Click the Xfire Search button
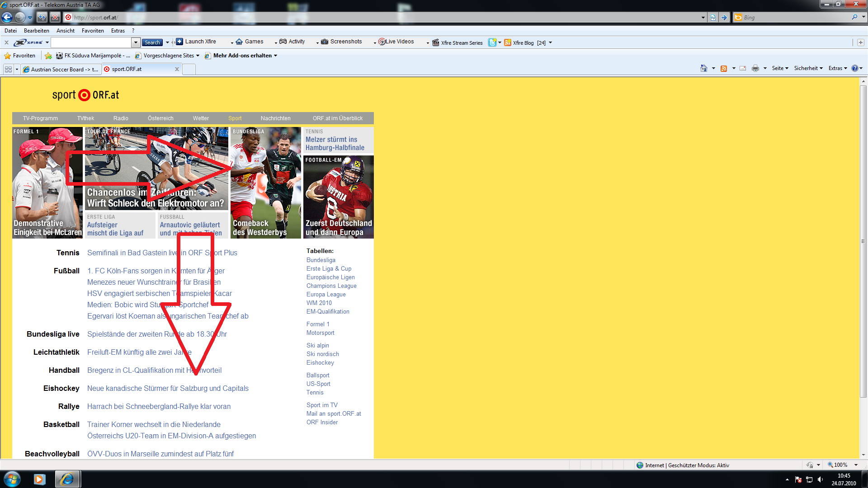 coord(152,42)
